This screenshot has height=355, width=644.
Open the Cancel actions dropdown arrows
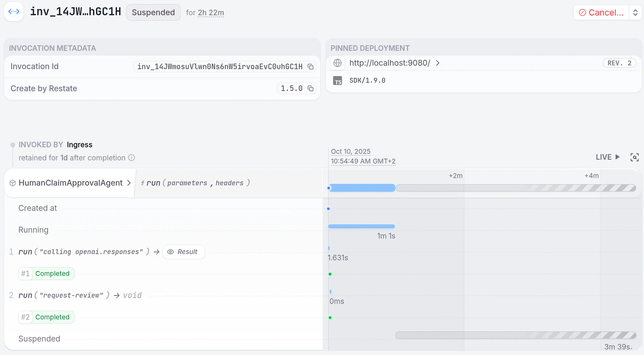pyautogui.click(x=635, y=13)
